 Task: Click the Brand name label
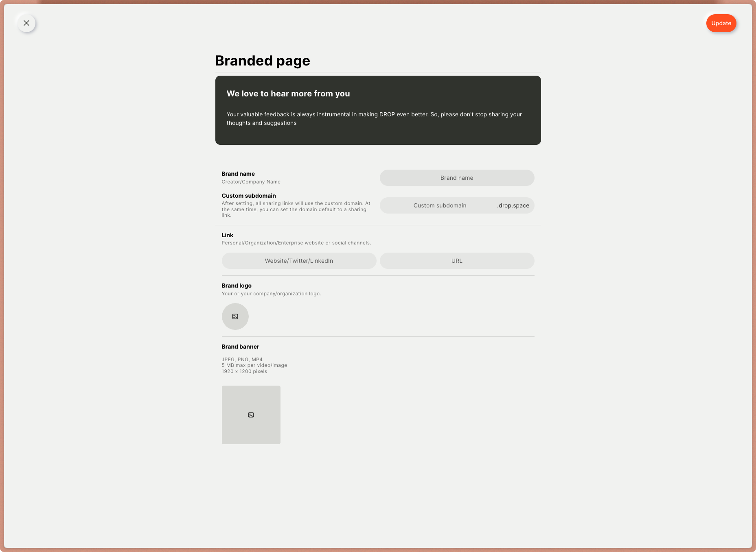pos(238,174)
